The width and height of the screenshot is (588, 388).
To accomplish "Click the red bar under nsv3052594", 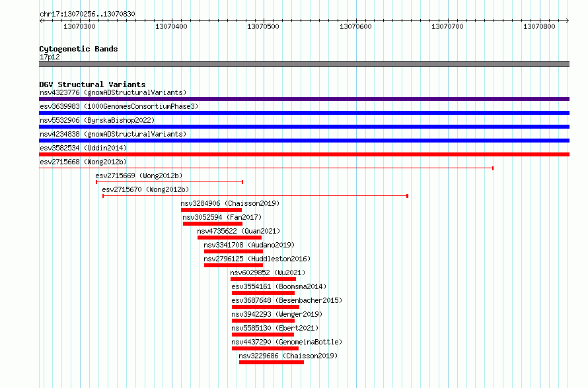I will pyautogui.click(x=213, y=224).
